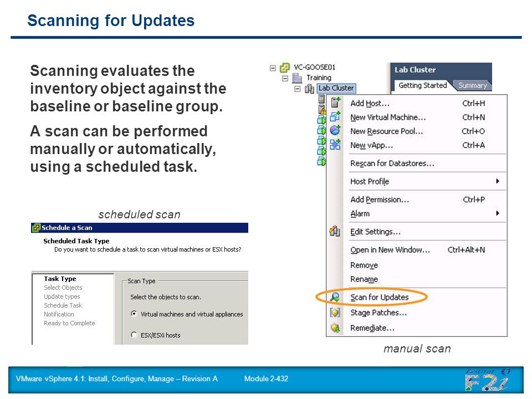
Task: Choose New Virtual Machine menu entry
Action: [417, 117]
